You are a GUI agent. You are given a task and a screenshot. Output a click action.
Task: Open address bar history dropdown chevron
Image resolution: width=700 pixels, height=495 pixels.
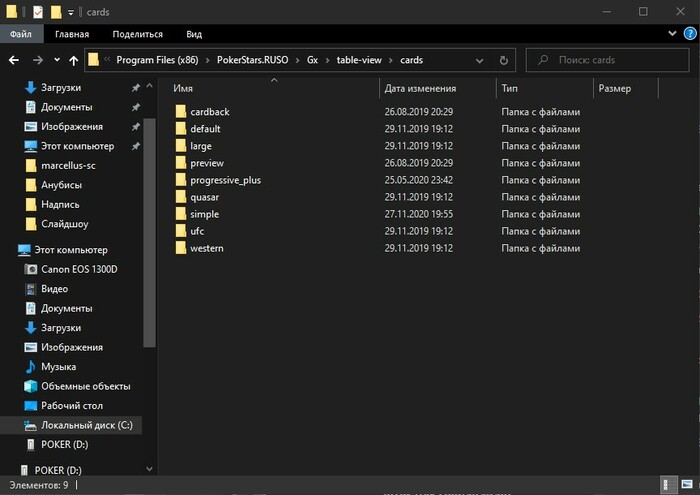(x=479, y=60)
